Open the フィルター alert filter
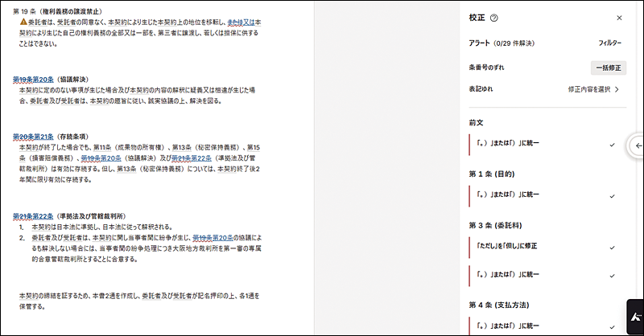 (609, 42)
